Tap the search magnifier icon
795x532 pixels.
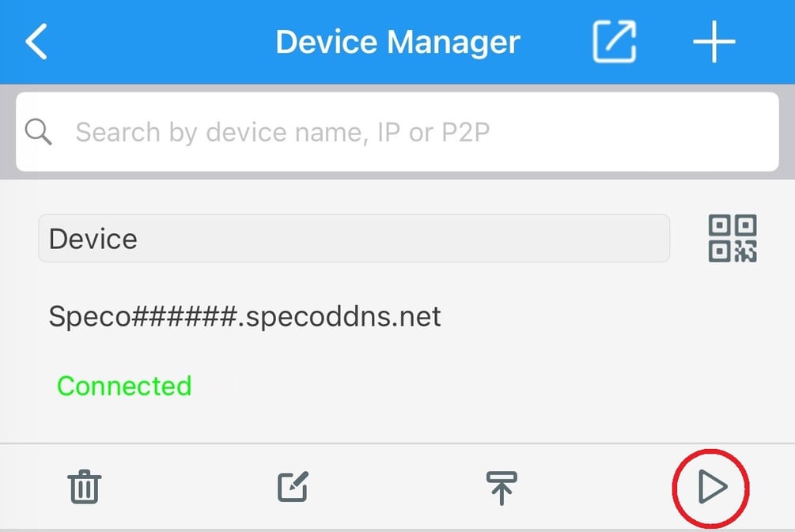point(39,131)
